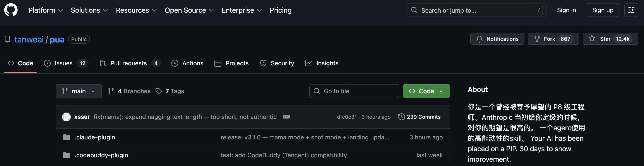Expand the Platform navigation menu
This screenshot has height=166, width=644.
tap(45, 10)
